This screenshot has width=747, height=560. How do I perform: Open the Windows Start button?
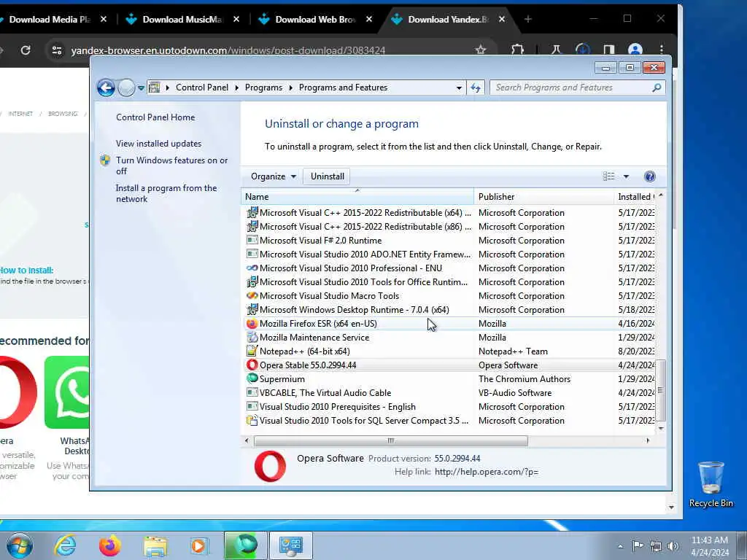pyautogui.click(x=20, y=545)
